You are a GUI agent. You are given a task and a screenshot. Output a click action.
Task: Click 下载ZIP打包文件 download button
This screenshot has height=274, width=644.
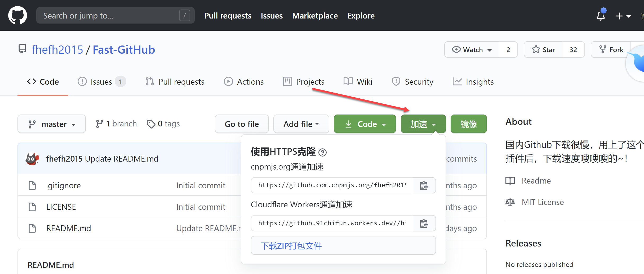pyautogui.click(x=343, y=245)
